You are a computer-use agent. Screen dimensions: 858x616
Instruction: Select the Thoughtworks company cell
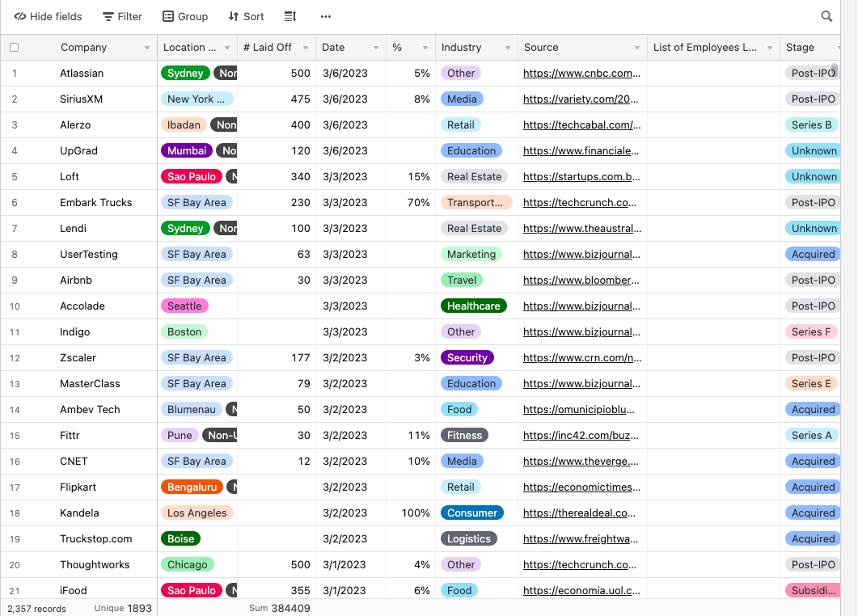click(x=95, y=565)
